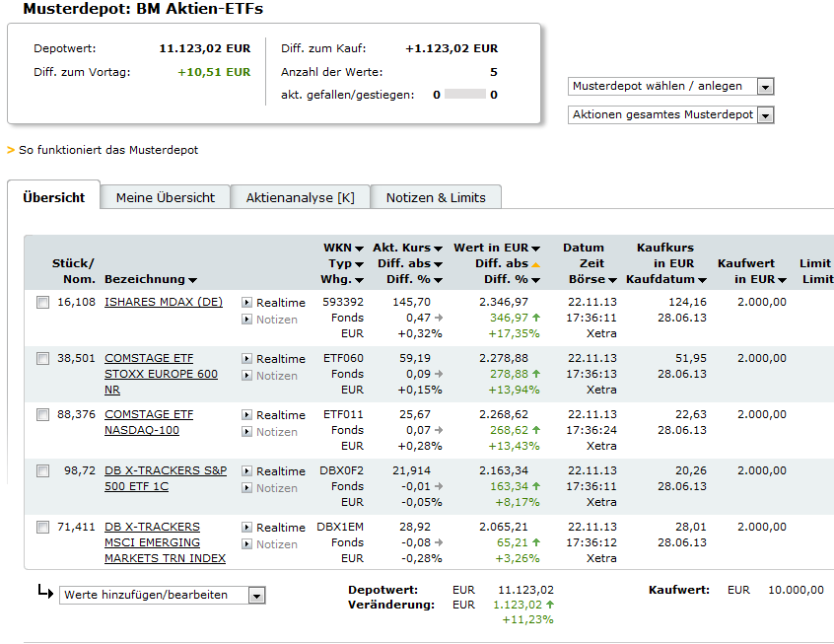
Task: Open the Notizen & Limits tab
Action: (x=436, y=197)
